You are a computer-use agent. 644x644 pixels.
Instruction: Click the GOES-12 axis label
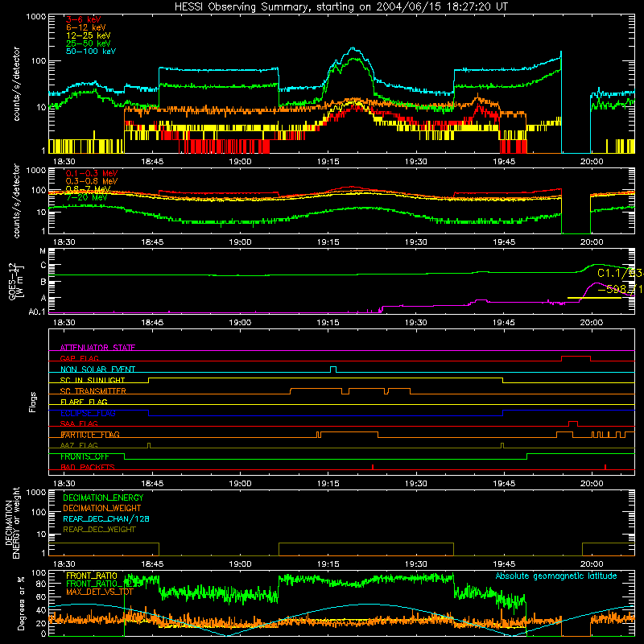tap(16, 281)
